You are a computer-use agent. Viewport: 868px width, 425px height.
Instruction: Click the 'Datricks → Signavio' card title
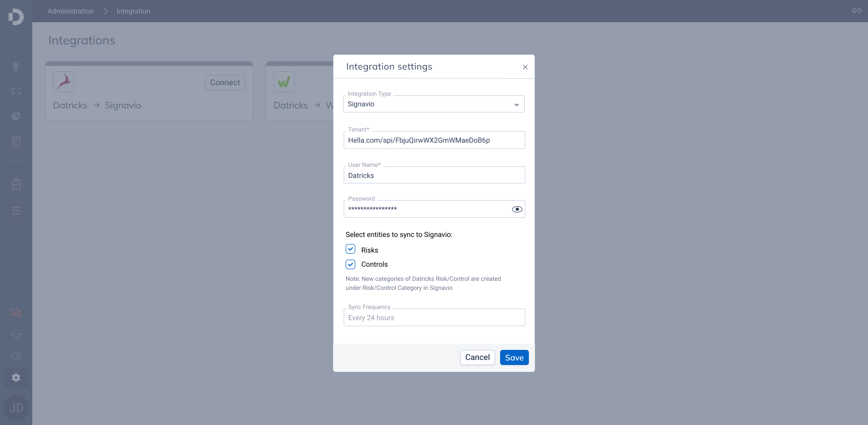point(97,105)
